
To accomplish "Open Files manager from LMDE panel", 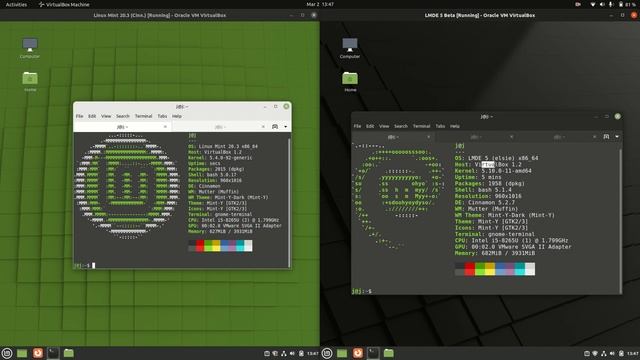I will [x=389, y=353].
